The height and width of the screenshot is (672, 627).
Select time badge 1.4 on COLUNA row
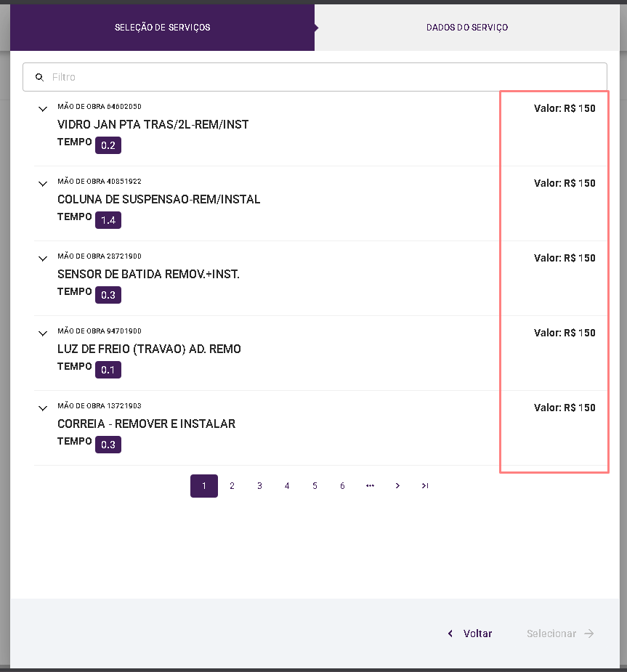[108, 220]
